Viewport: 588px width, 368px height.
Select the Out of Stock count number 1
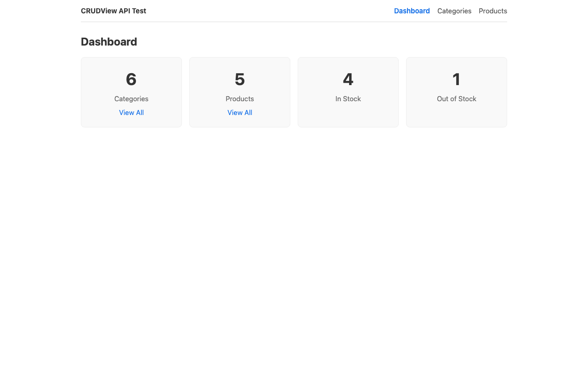(x=456, y=79)
